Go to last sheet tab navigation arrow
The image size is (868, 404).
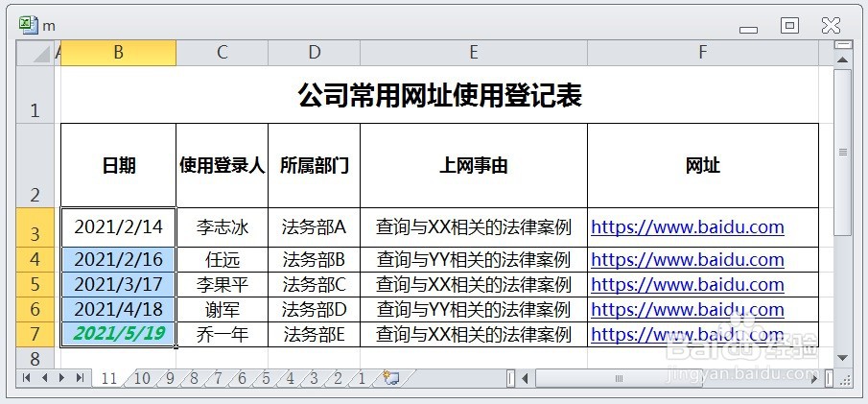(81, 378)
